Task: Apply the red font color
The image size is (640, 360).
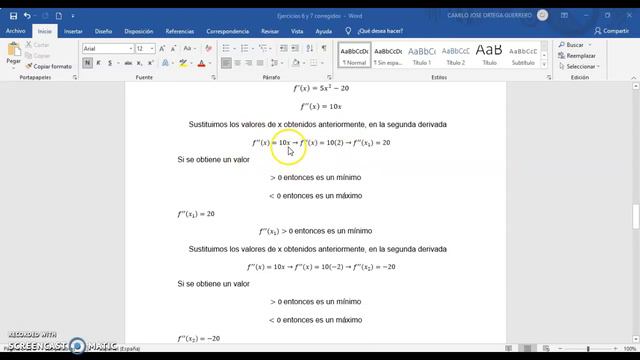Action: coord(201,63)
